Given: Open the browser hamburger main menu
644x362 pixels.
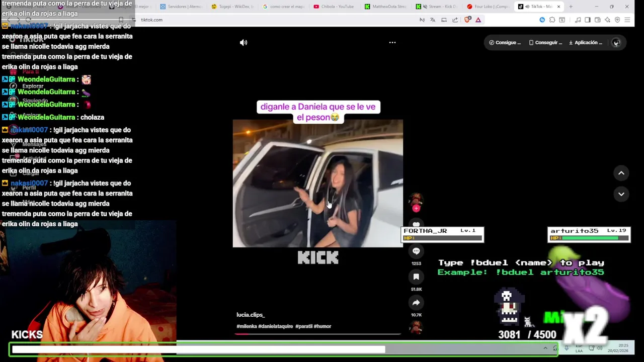Looking at the screenshot, I should 627,20.
